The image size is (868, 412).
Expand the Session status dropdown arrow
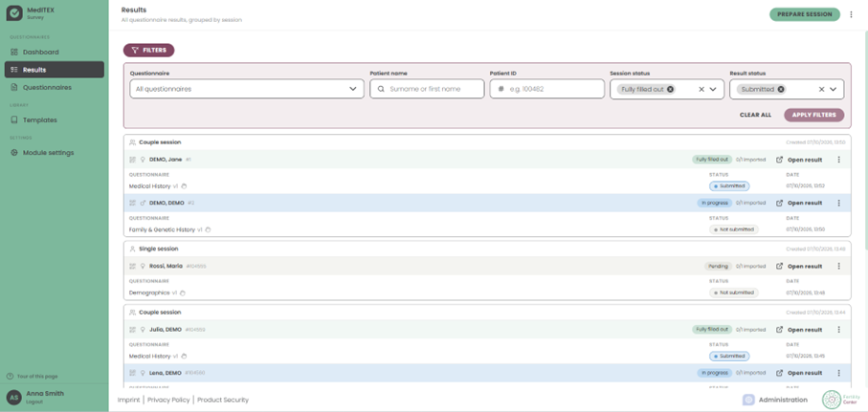click(x=713, y=89)
